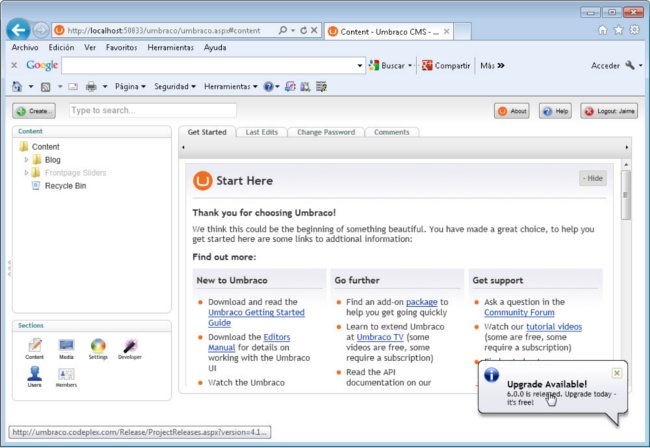Switch to the Change Password tab
Screen dimensions: 650x448
[326, 132]
